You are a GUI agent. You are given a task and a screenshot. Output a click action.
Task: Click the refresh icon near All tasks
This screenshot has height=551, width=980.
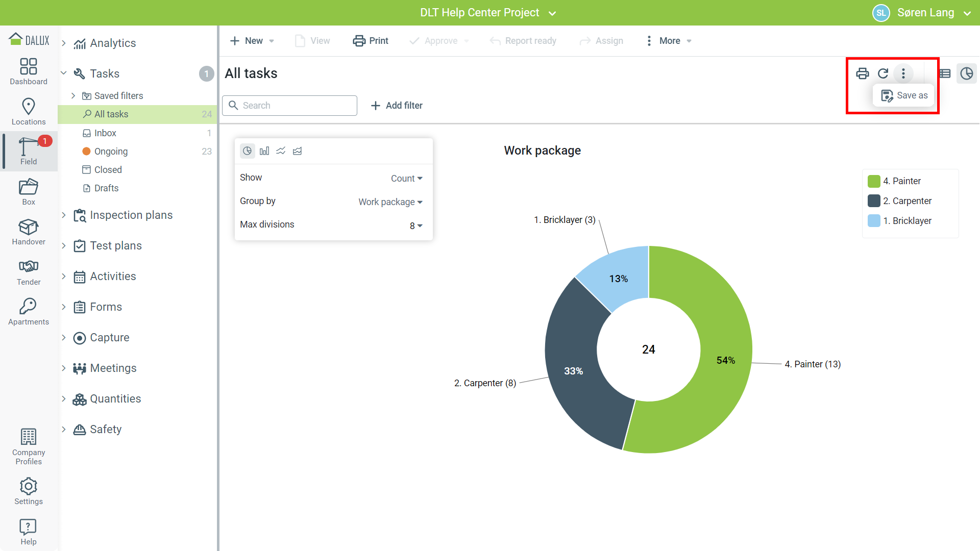(883, 73)
